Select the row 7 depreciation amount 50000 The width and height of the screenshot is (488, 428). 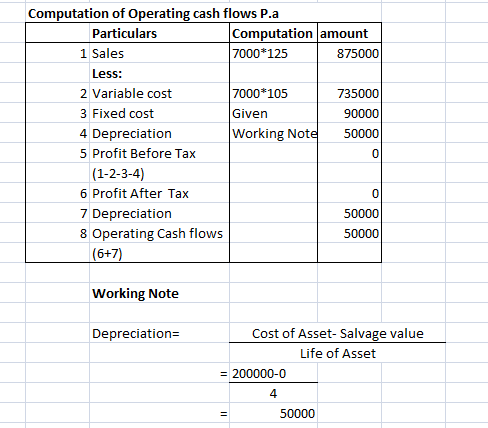361,213
